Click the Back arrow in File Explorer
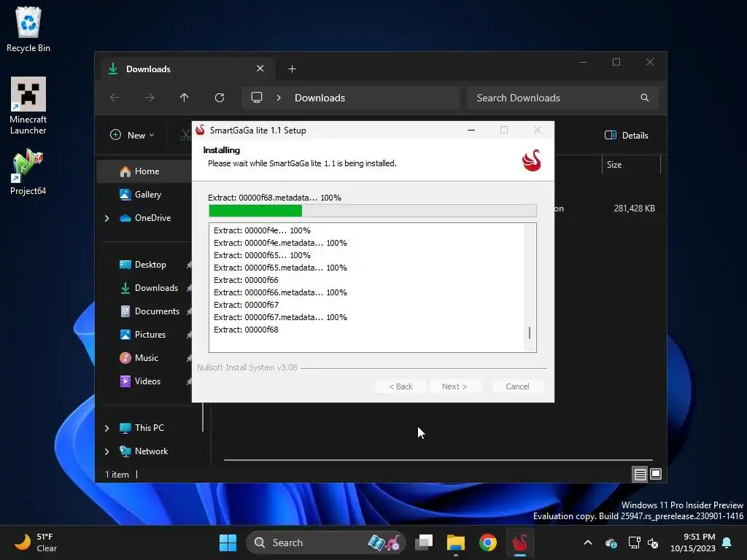This screenshot has width=747, height=560. (x=115, y=98)
